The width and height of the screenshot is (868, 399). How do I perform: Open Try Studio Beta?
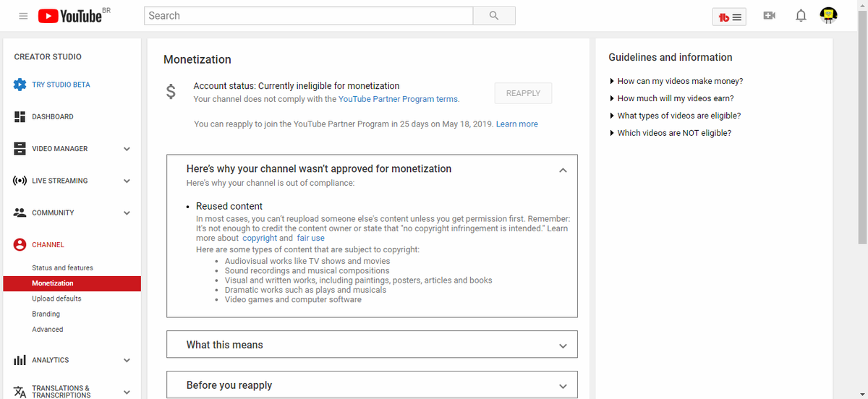pos(61,85)
